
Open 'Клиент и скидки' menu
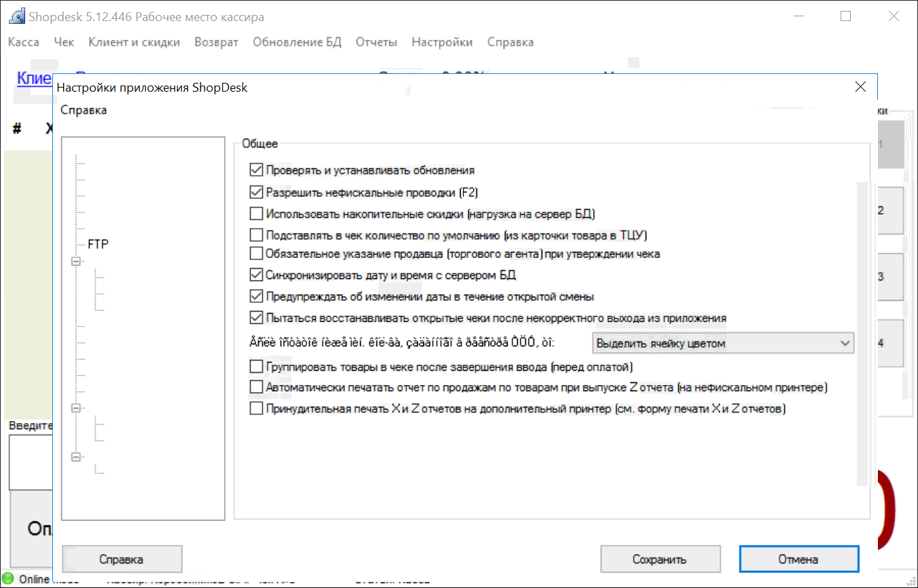[134, 42]
